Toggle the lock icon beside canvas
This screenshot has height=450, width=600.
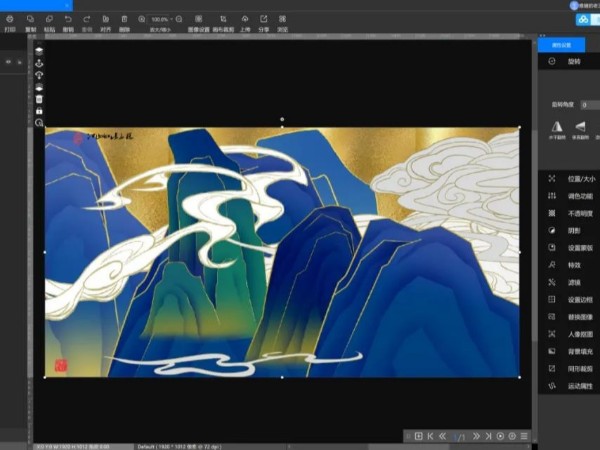click(x=39, y=111)
